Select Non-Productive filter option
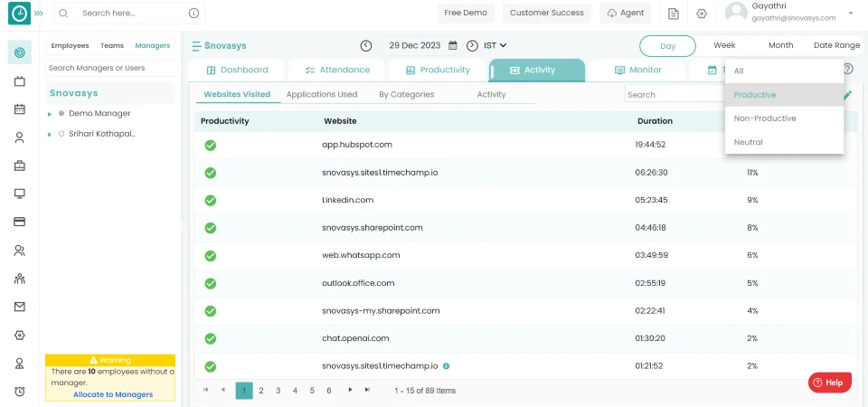Viewport: 868px width, 407px height. click(x=785, y=118)
